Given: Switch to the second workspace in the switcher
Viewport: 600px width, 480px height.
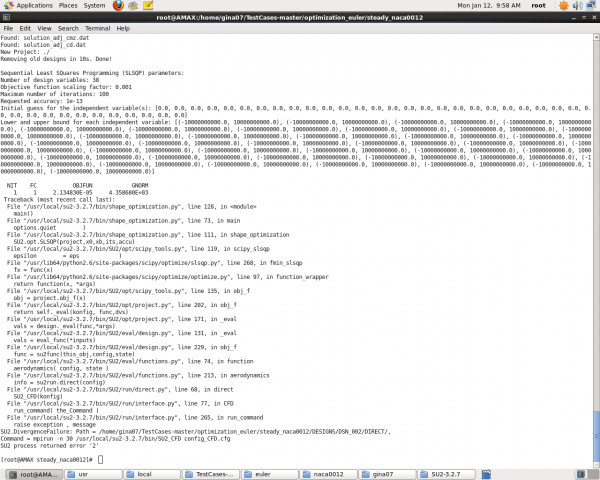Looking at the screenshot, I should coord(593,474).
